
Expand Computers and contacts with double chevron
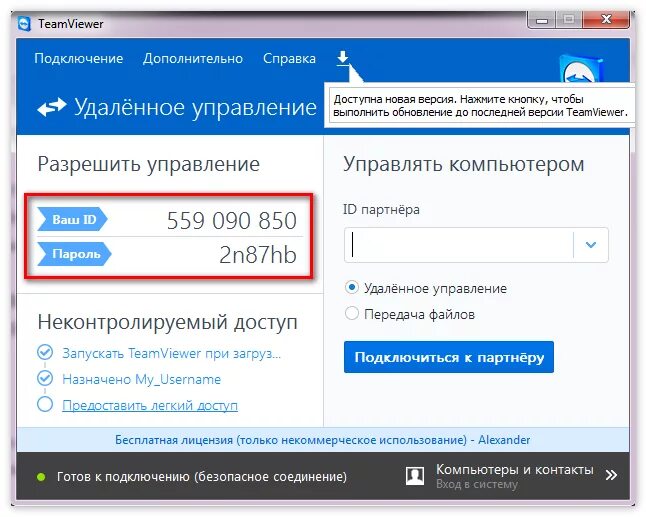pyautogui.click(x=611, y=475)
